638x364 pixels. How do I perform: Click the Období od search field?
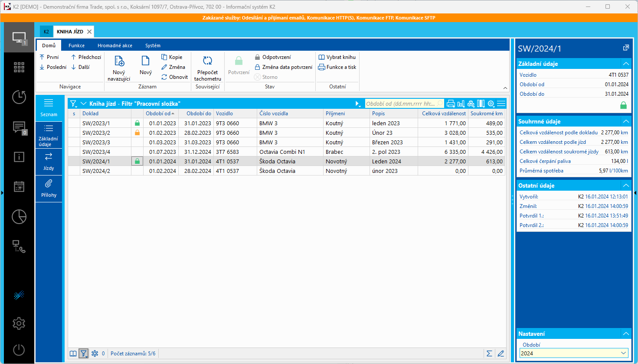click(x=400, y=104)
